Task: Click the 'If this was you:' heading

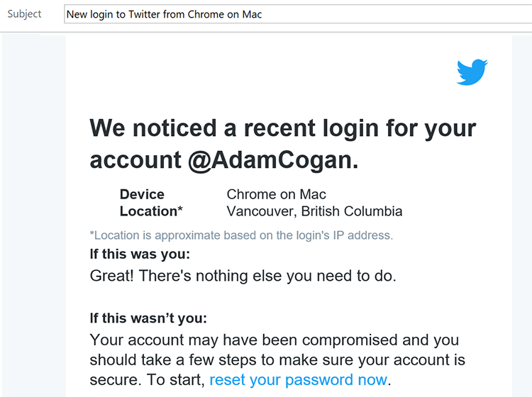Action: (140, 254)
